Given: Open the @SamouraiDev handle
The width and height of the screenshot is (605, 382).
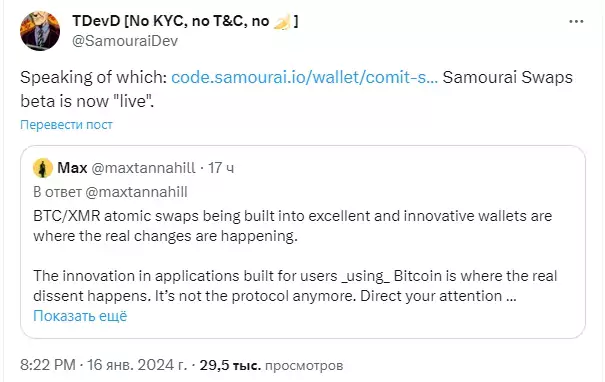Looking at the screenshot, I should (125, 41).
